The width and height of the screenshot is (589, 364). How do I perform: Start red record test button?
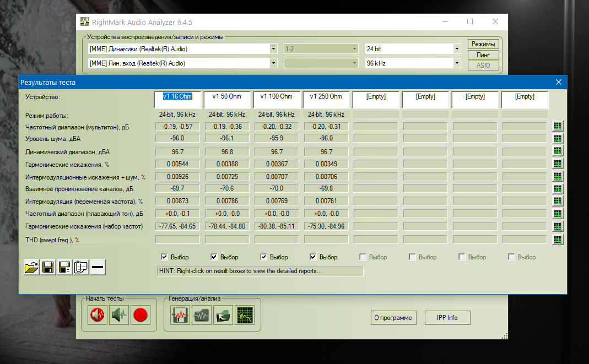pyautogui.click(x=141, y=315)
